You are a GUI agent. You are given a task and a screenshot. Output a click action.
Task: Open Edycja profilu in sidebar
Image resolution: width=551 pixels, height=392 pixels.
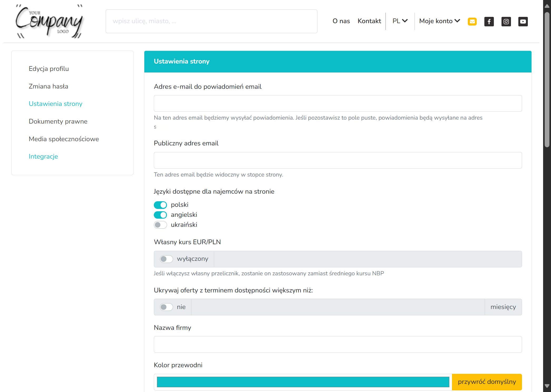[x=49, y=69]
